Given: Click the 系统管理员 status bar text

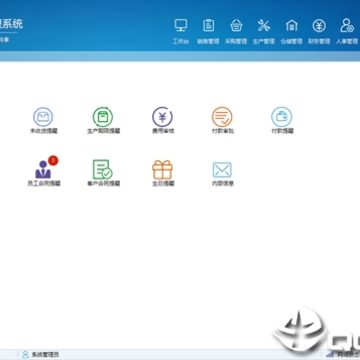Looking at the screenshot, I should [45, 355].
